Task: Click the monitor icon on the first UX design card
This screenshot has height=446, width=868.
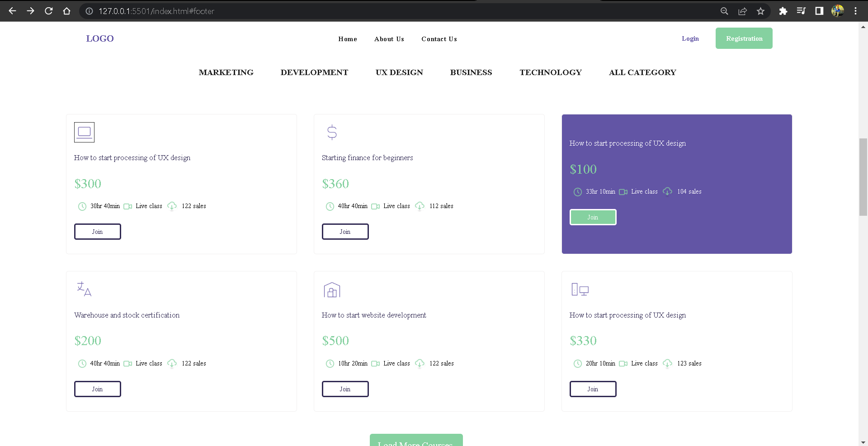Action: 84,132
